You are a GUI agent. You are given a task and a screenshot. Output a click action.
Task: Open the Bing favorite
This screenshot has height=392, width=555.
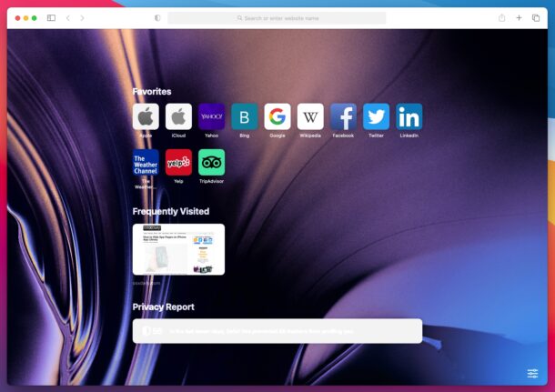point(244,116)
